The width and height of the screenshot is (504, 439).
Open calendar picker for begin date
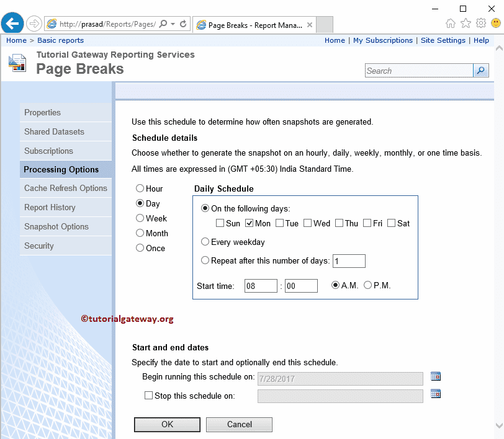[x=436, y=376]
